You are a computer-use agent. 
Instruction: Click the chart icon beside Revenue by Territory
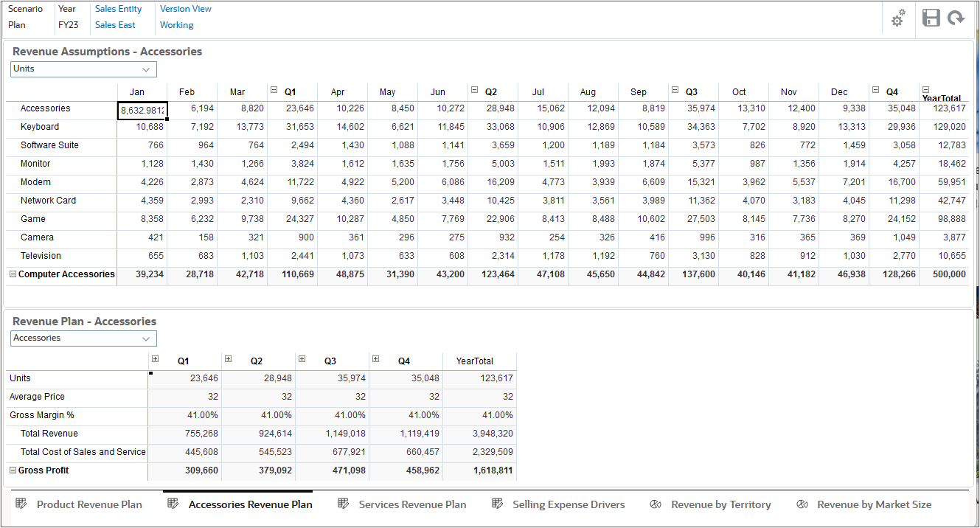(x=656, y=504)
